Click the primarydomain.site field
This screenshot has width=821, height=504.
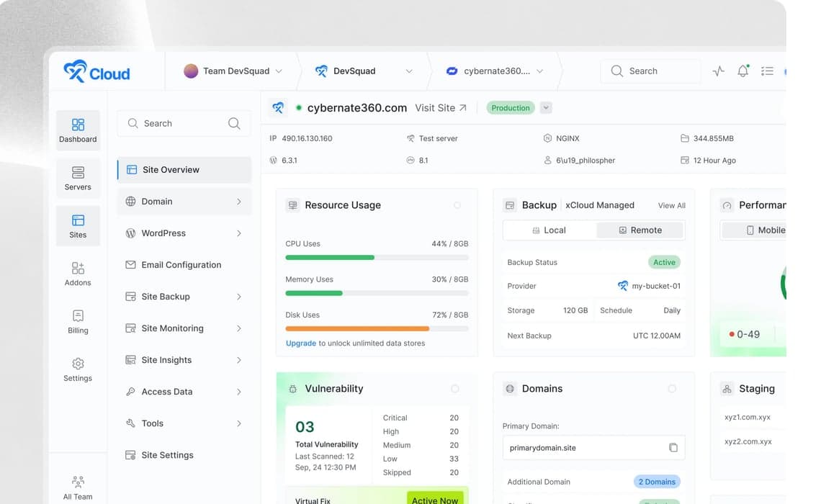[x=593, y=447]
